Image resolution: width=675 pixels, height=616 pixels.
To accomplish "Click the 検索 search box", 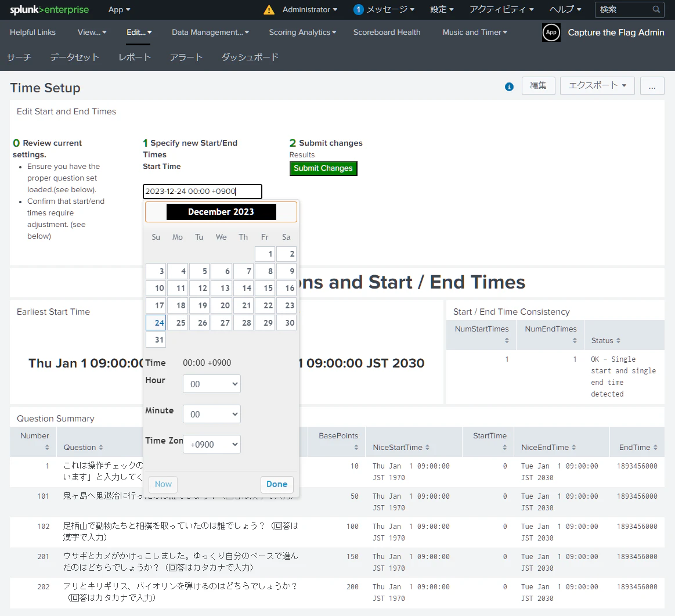I will pyautogui.click(x=629, y=9).
